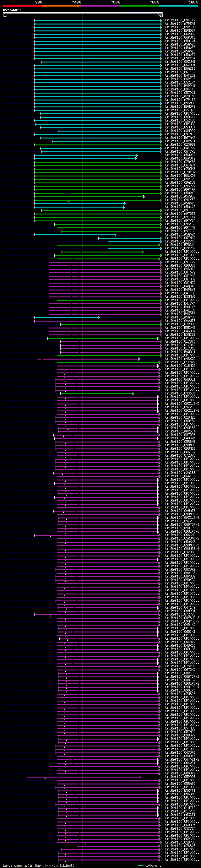The width and height of the screenshot is (201, 868).
Task: Open hit UniRef100_A2WLM0
Action: 180,96
